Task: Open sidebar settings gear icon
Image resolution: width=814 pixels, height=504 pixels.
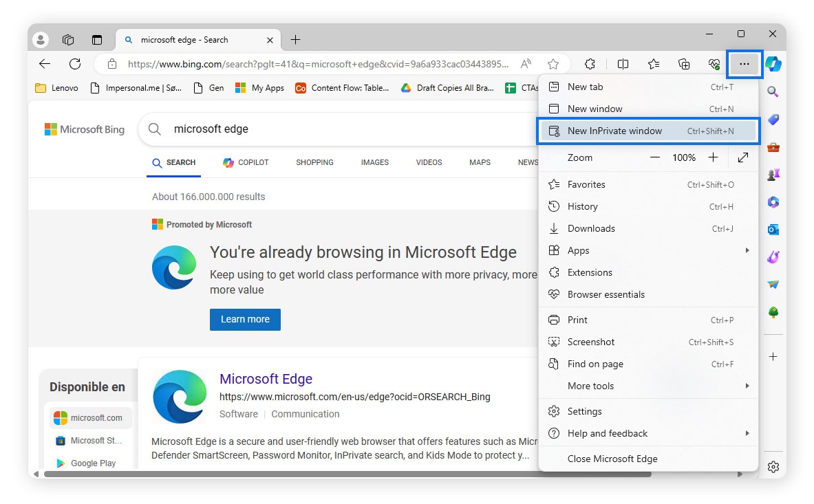Action: tap(773, 467)
